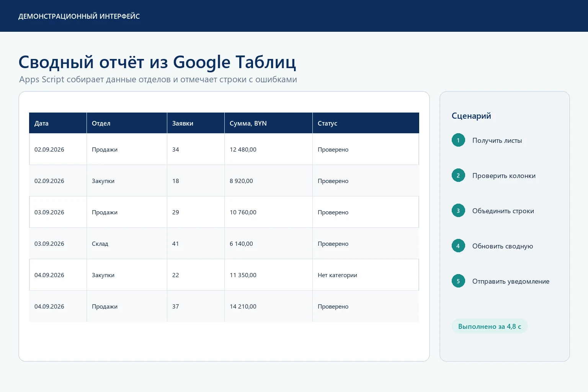Click date 04.09.2026 in the 14 210,00 row

point(49,306)
